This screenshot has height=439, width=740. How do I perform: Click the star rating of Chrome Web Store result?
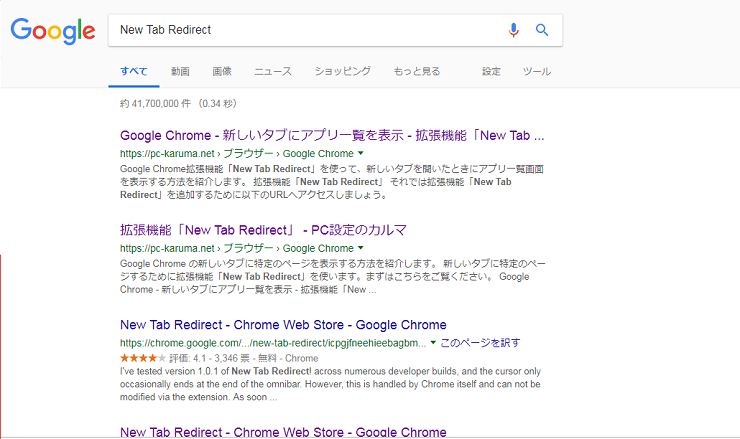click(143, 358)
